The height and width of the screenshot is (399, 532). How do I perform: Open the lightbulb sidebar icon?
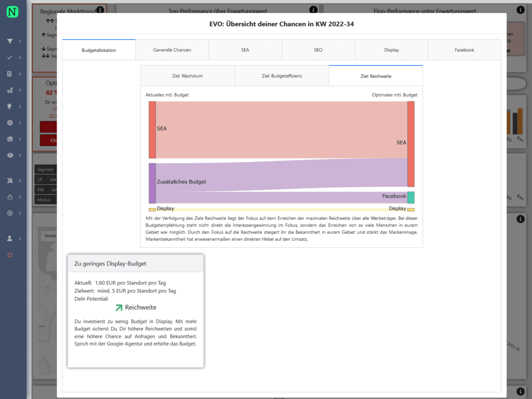coord(9,107)
